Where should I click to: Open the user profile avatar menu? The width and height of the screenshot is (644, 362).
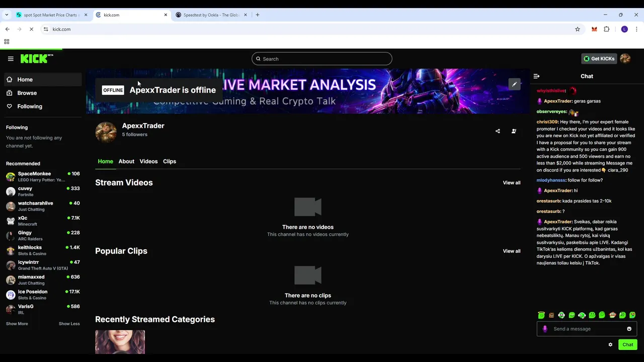(x=625, y=59)
